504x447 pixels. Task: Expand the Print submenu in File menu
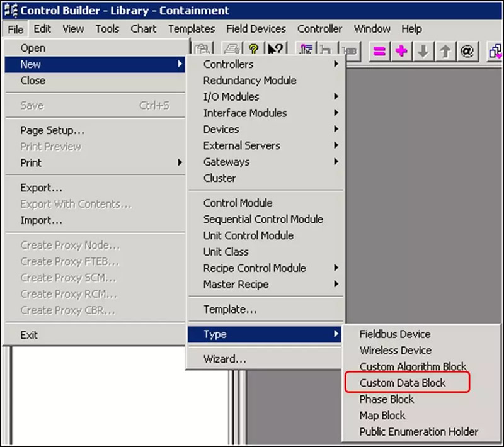click(180, 162)
